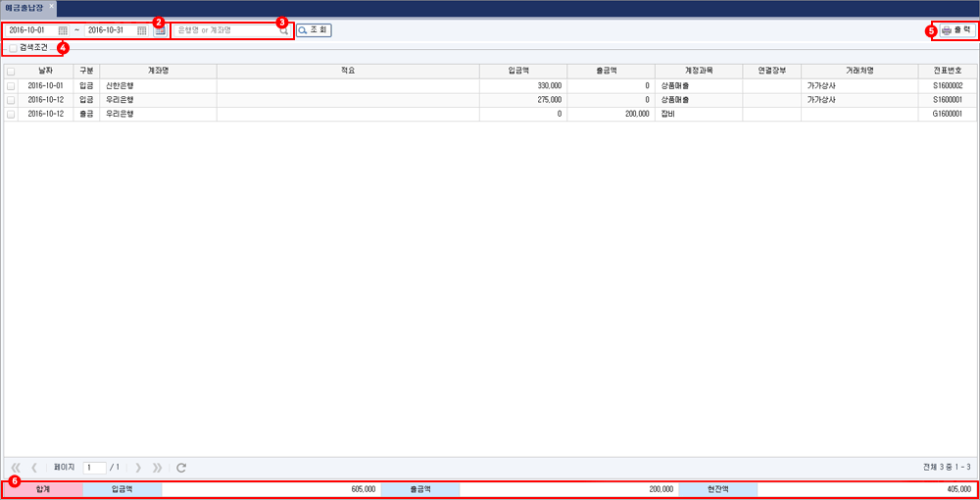
Task: Sort by the 날짜 column header
Action: [x=46, y=71]
